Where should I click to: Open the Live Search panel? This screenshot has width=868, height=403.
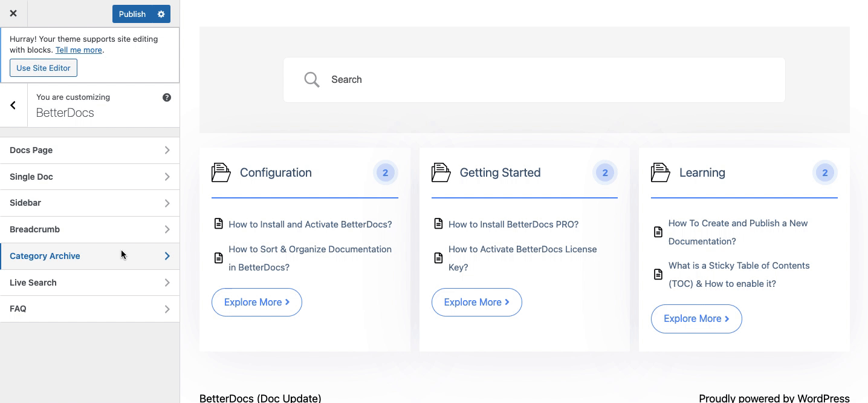click(89, 282)
